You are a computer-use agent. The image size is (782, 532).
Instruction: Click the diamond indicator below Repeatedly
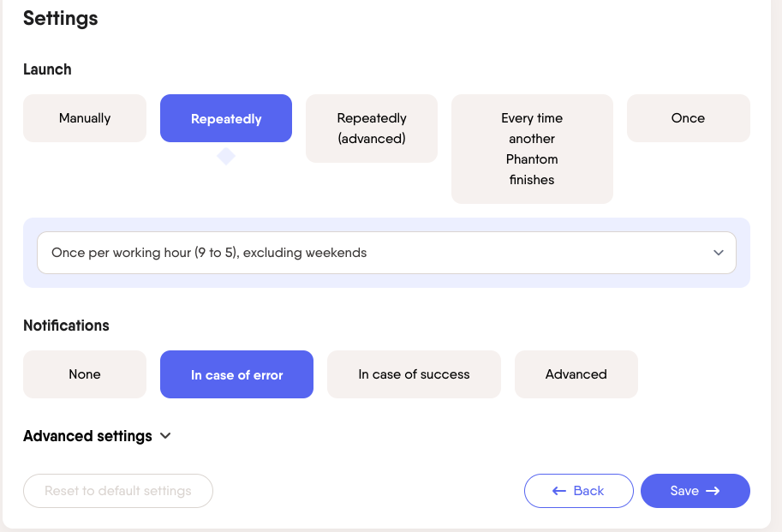point(226,156)
